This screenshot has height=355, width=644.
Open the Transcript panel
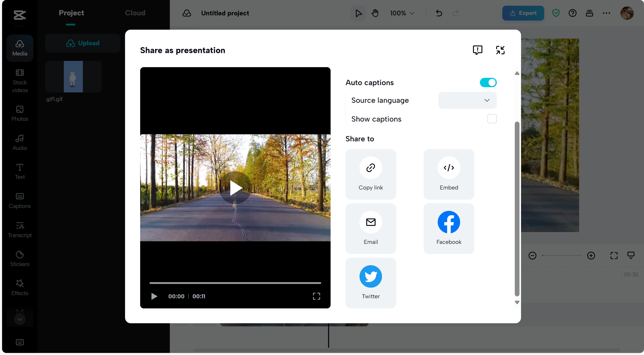coord(20,229)
